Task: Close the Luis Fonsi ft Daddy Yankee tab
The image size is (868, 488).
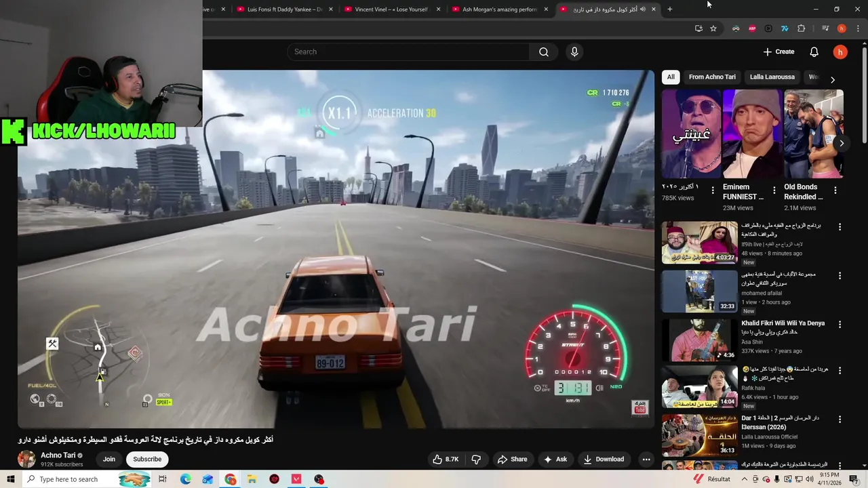Action: (x=330, y=9)
